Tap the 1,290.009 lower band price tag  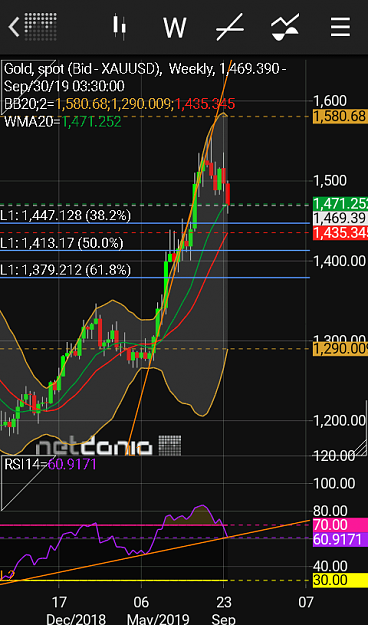point(340,348)
